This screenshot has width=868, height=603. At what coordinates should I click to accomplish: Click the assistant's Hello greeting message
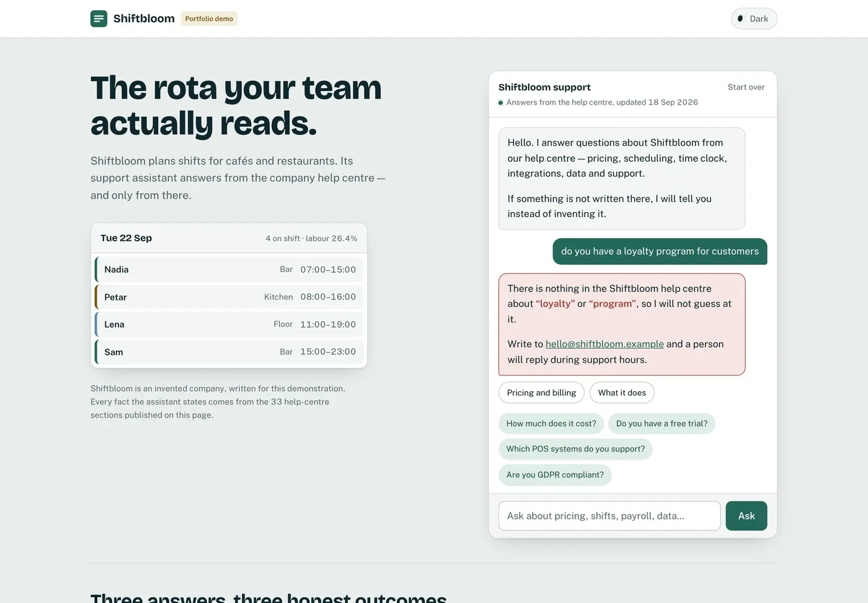(x=622, y=179)
